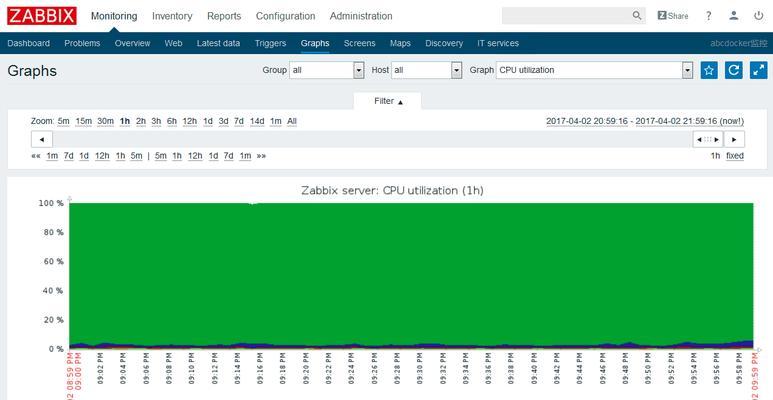Image resolution: width=773 pixels, height=400 pixels.
Task: Open the Administration menu
Action: pyautogui.click(x=361, y=16)
